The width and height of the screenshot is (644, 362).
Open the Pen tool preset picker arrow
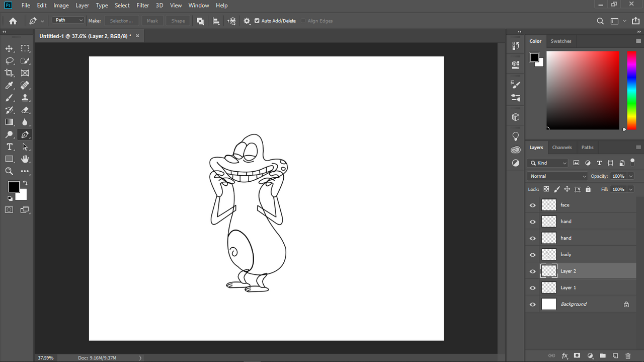coord(42,21)
